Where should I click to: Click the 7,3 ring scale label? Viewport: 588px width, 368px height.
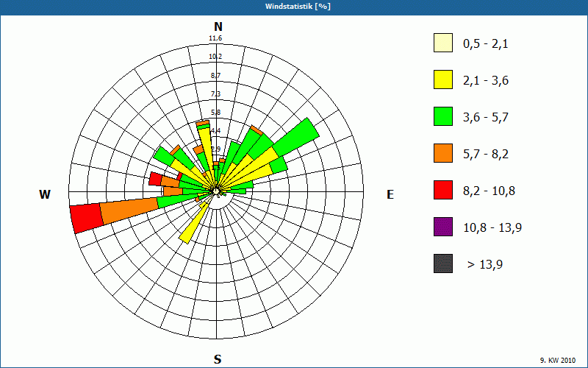(x=215, y=94)
